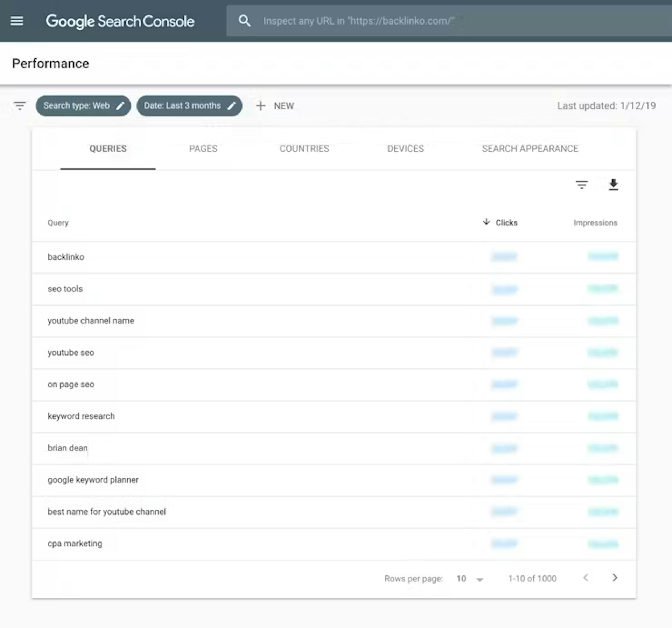Select the 'google keyword planner' query row
The height and width of the screenshot is (628, 672).
pos(334,480)
